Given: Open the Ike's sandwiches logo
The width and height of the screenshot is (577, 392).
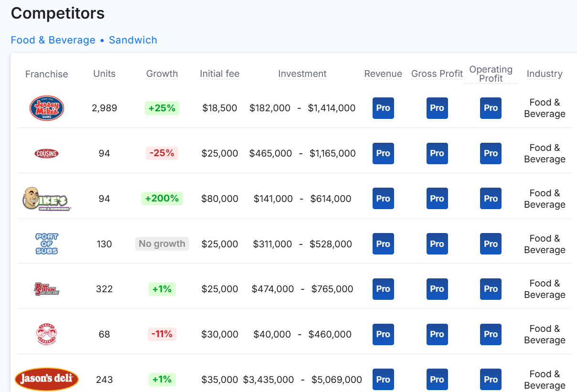Looking at the screenshot, I should tap(47, 199).
